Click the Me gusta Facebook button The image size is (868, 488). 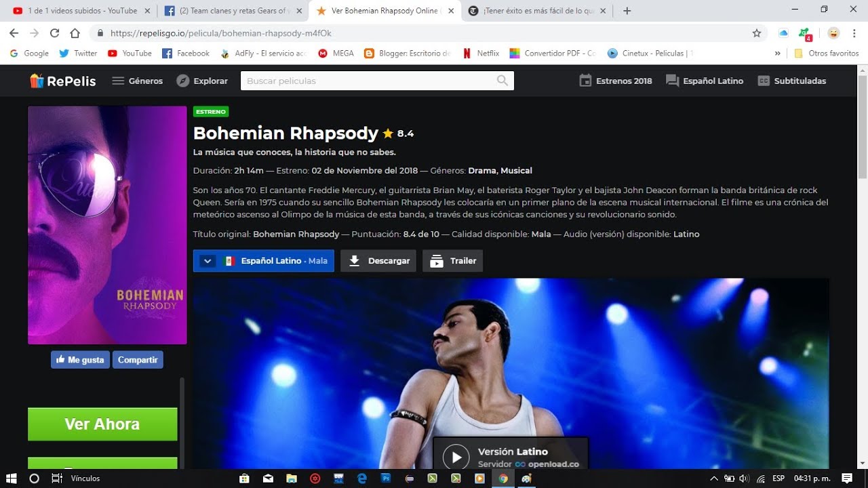(80, 360)
